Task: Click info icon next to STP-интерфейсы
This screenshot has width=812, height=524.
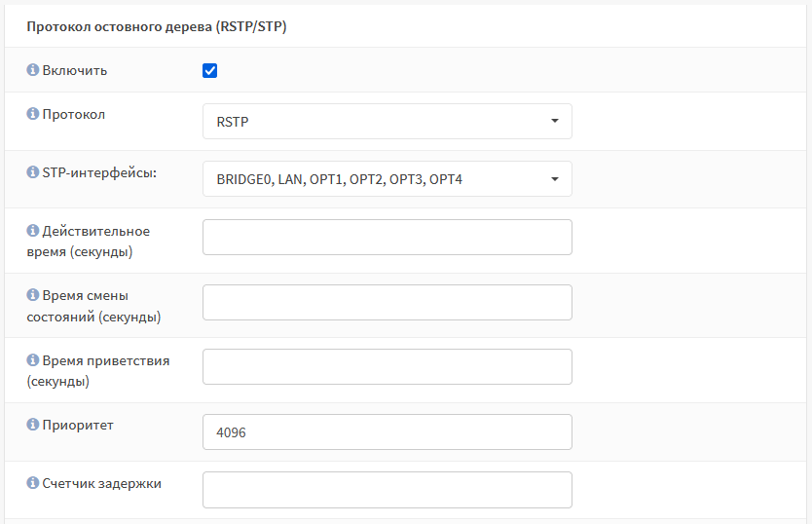Action: pyautogui.click(x=33, y=171)
